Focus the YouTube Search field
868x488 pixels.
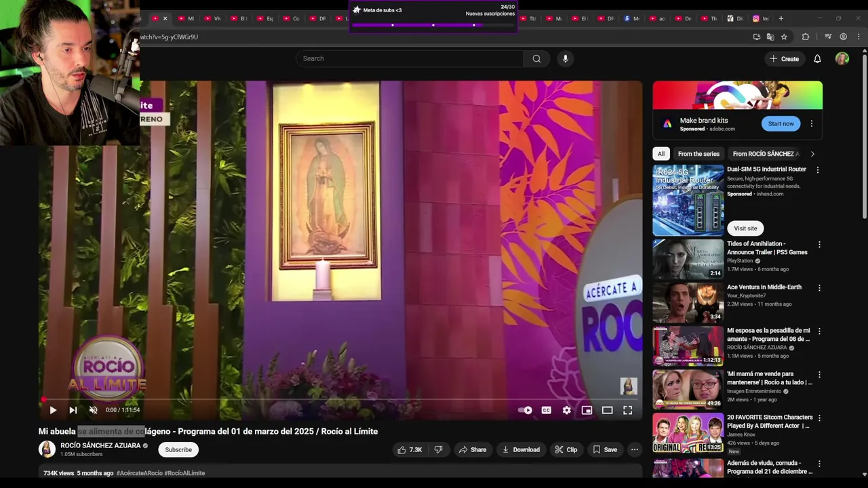[x=409, y=58]
